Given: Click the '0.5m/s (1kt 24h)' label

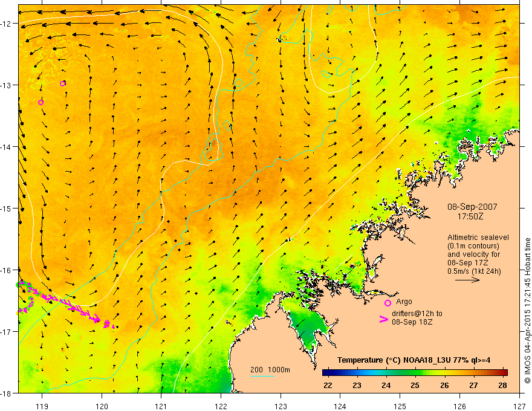Looking at the screenshot, I should click(x=474, y=271).
